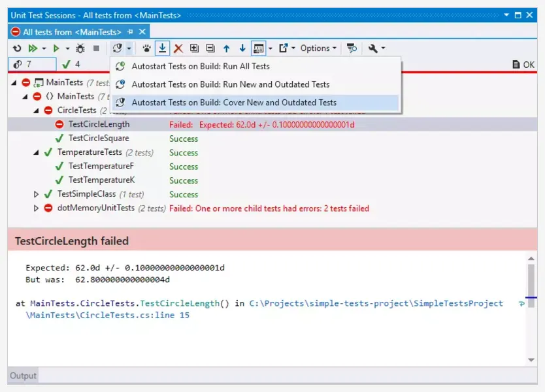Expand the dotMemoryUnitTests tree node
Viewport: 545px width, 392px height.
(37, 208)
